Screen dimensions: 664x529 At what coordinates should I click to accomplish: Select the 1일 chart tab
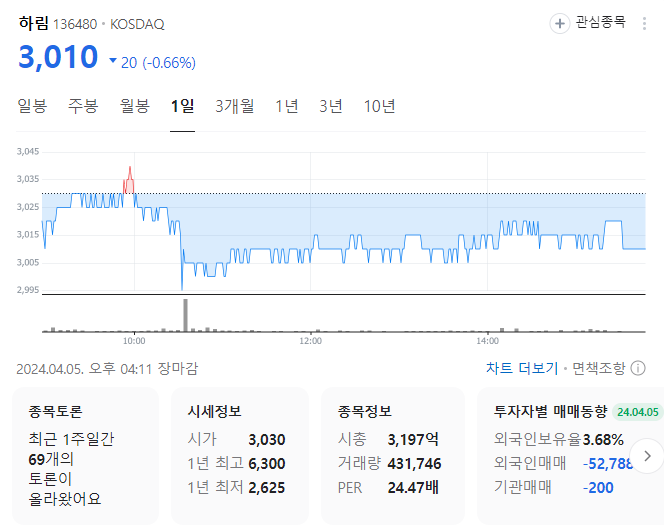pyautogui.click(x=183, y=106)
